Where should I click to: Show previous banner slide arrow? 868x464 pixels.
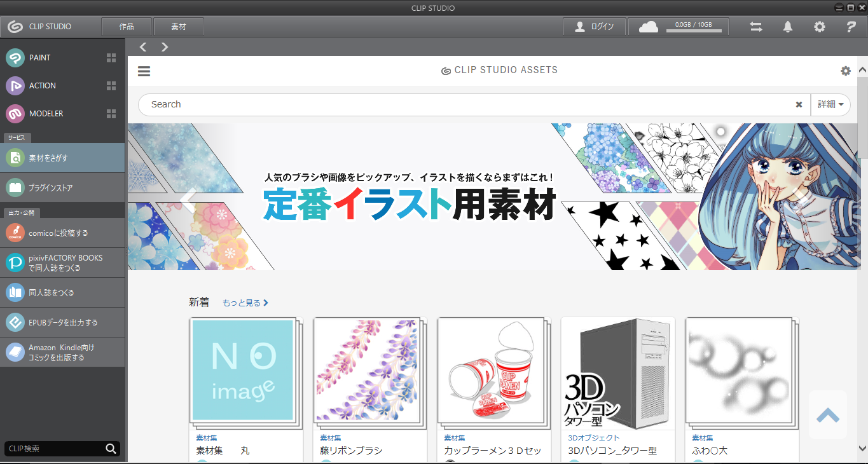pyautogui.click(x=187, y=200)
